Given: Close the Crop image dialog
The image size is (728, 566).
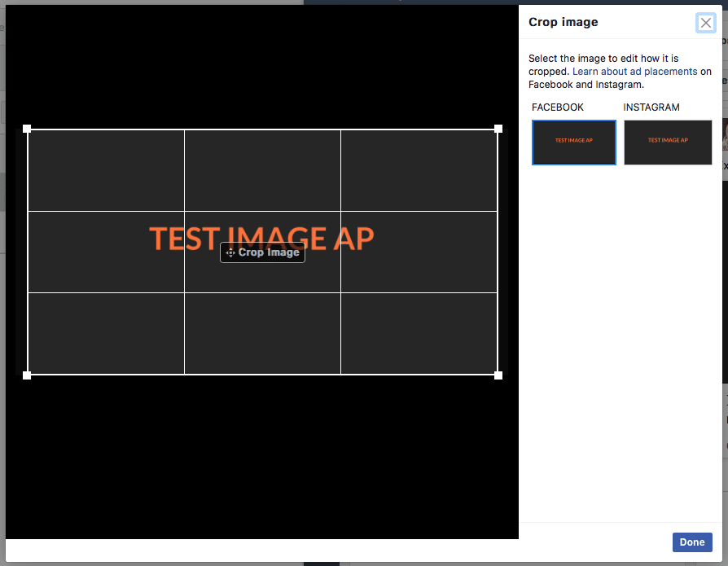Looking at the screenshot, I should click(x=705, y=23).
